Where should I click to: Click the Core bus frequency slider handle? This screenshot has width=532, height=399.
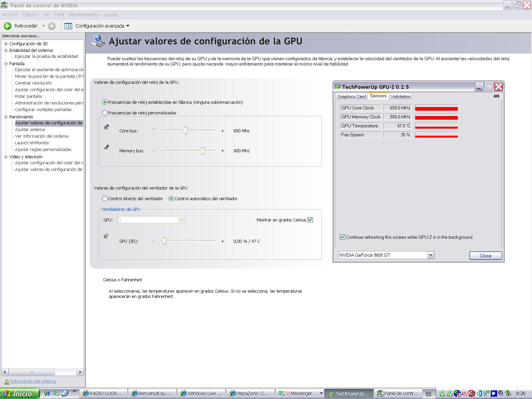click(x=186, y=131)
